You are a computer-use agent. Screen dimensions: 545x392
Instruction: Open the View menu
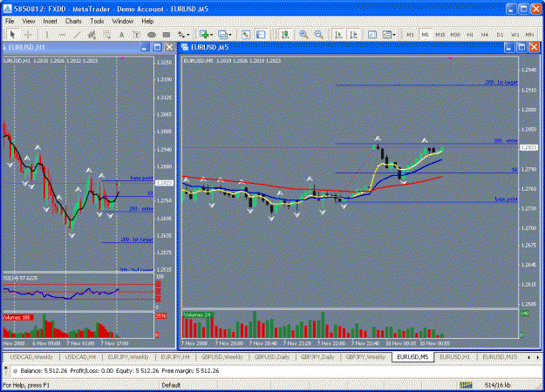[x=28, y=21]
